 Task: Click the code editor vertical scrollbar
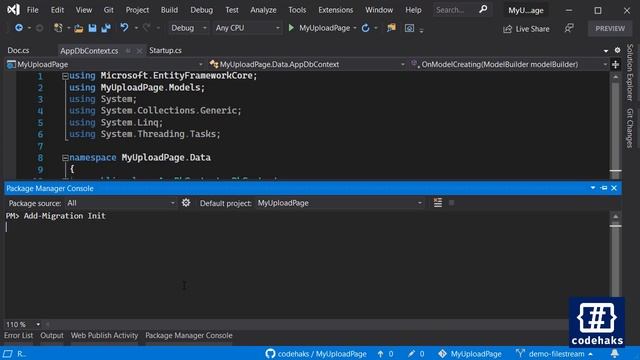point(615,127)
